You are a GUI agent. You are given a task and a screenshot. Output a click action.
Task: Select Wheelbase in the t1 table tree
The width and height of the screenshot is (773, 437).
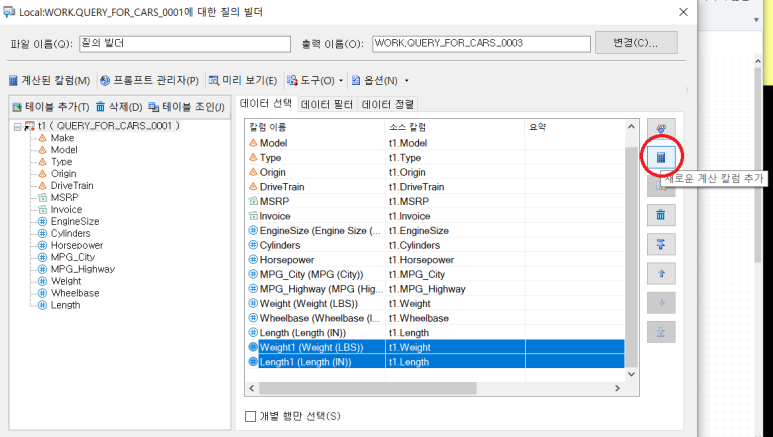75,293
